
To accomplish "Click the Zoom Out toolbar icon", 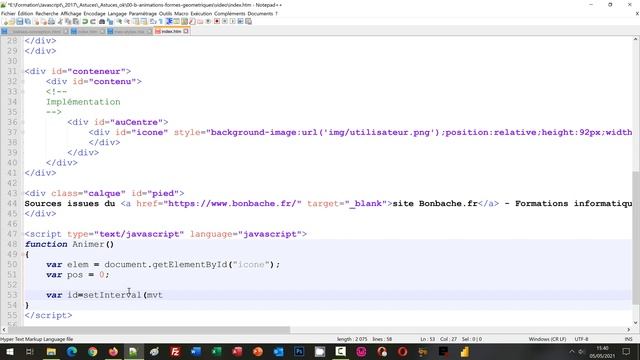I will 127,21.
